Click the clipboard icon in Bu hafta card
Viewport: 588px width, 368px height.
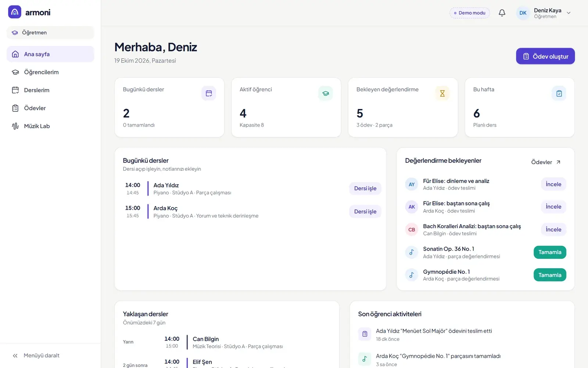[x=559, y=93]
